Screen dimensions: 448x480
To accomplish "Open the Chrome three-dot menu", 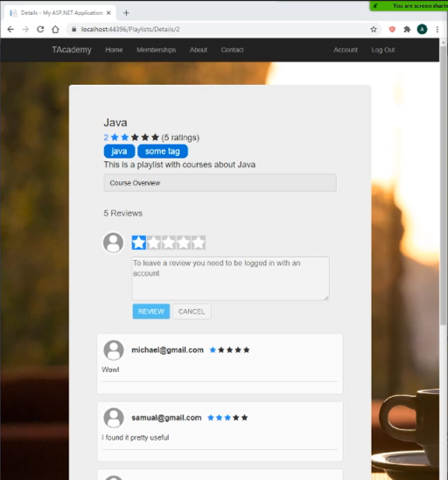I will [x=437, y=30].
